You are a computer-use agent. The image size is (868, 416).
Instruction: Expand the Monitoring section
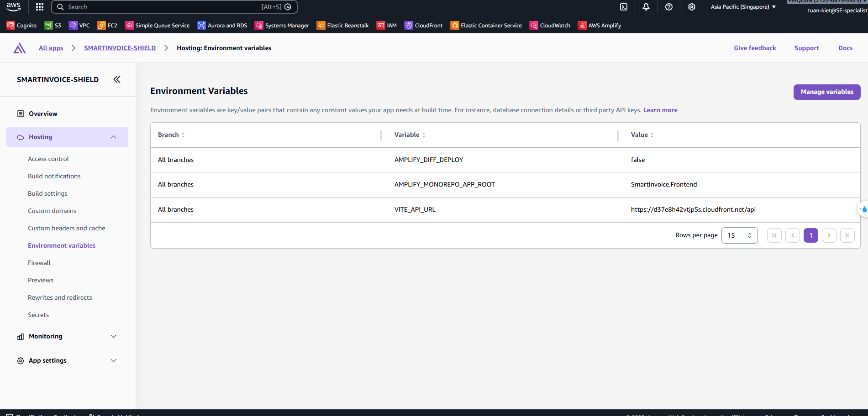coord(113,337)
